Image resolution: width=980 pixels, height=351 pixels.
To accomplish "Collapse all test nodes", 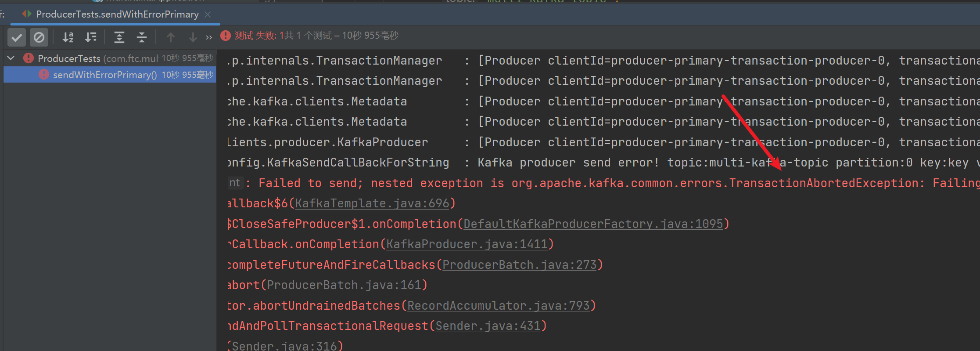I will tap(142, 37).
